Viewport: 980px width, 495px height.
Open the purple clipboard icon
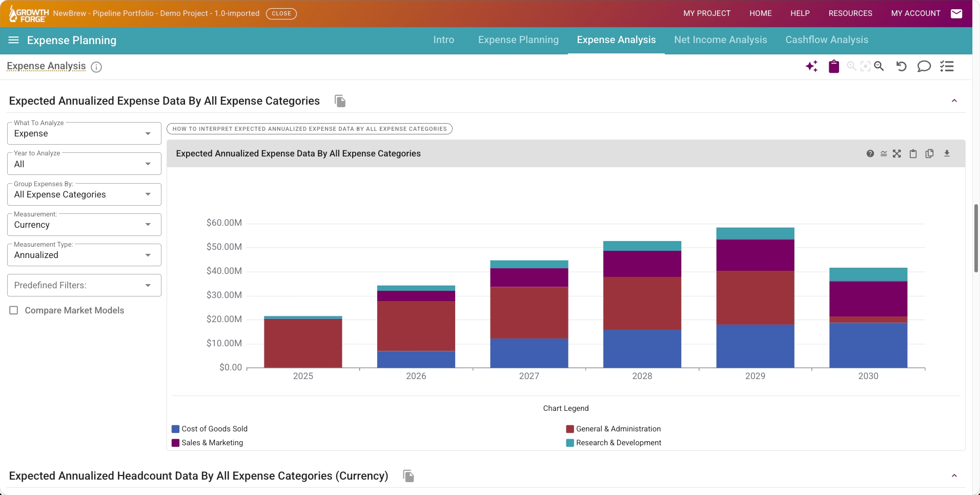834,66
